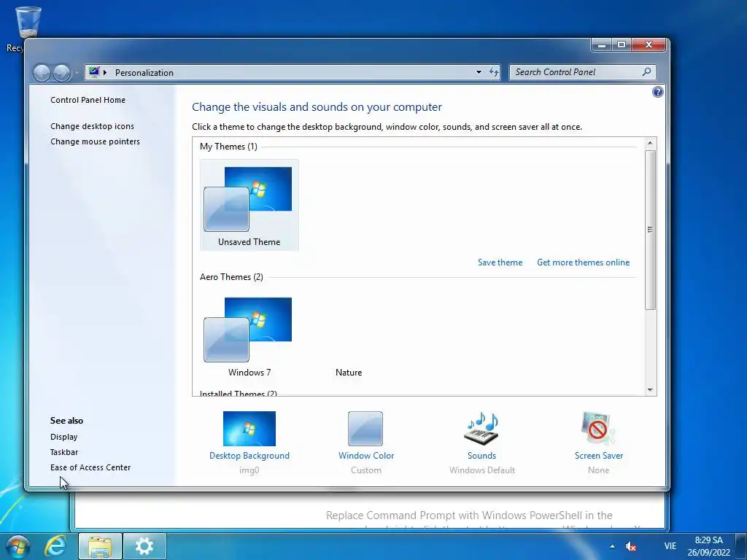
Task: Click the Personalization address bar icon
Action: (x=94, y=72)
